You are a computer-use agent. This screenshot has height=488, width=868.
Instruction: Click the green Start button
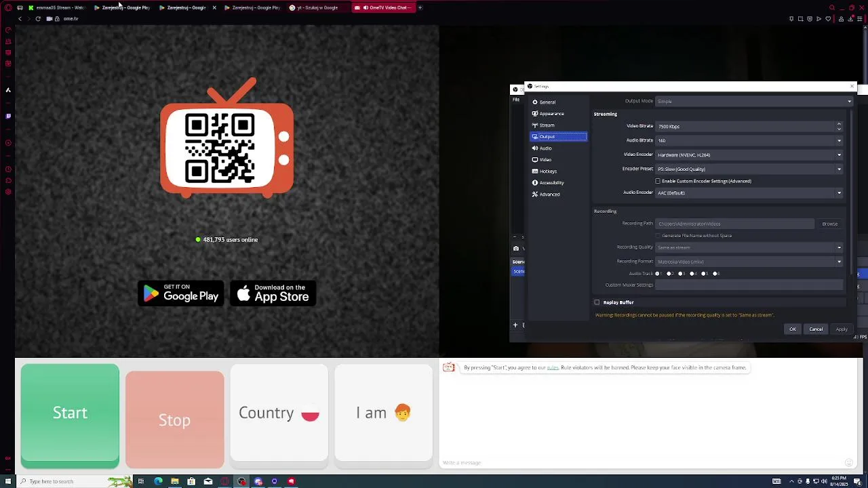click(x=70, y=415)
